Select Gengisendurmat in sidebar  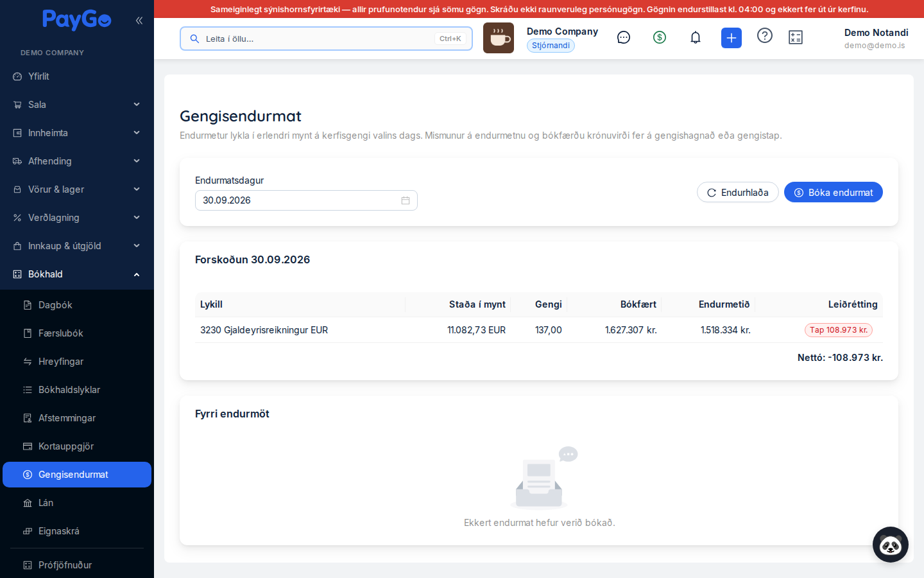coord(77,475)
